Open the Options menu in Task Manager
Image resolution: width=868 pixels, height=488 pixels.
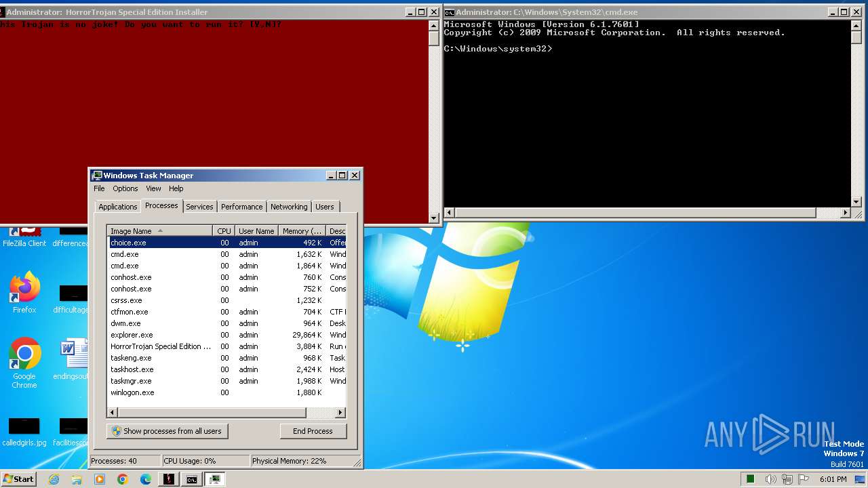point(125,188)
